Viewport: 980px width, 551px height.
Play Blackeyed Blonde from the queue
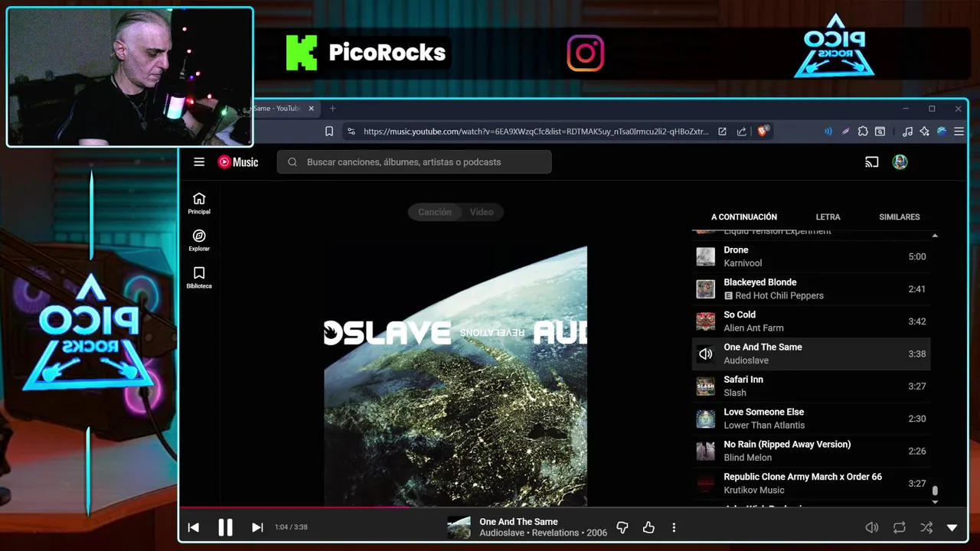(x=812, y=289)
